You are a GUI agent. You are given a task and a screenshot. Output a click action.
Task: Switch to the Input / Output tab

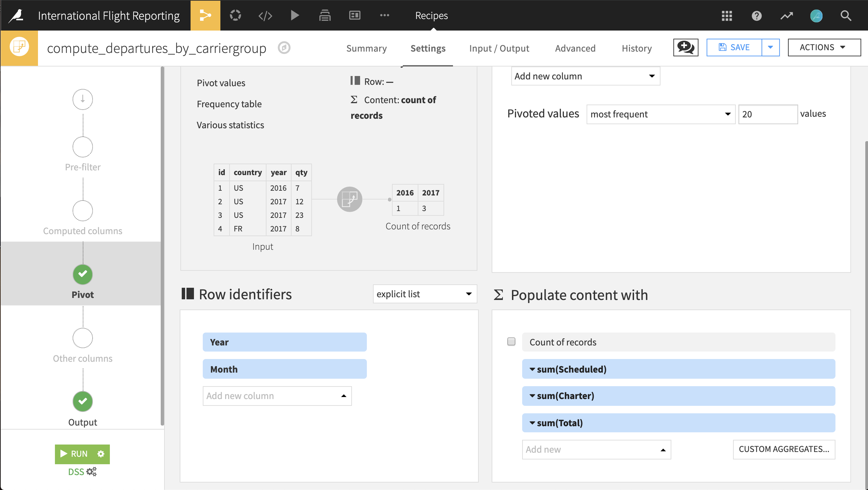(x=499, y=48)
